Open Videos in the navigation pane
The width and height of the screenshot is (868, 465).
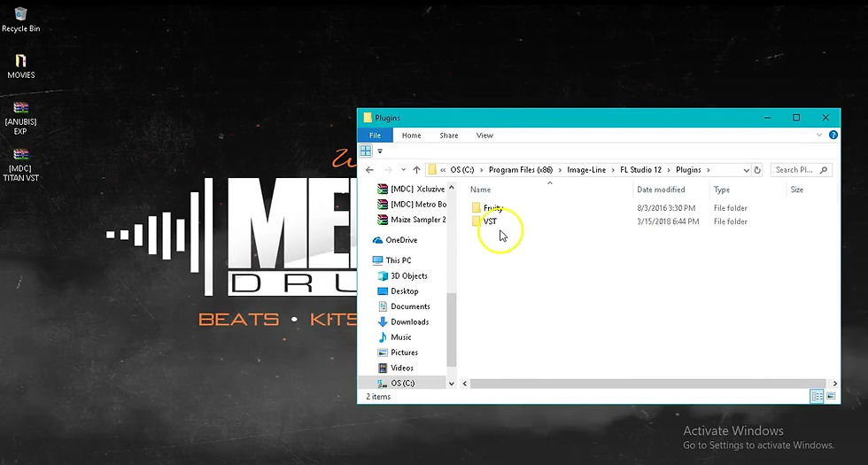click(395, 368)
